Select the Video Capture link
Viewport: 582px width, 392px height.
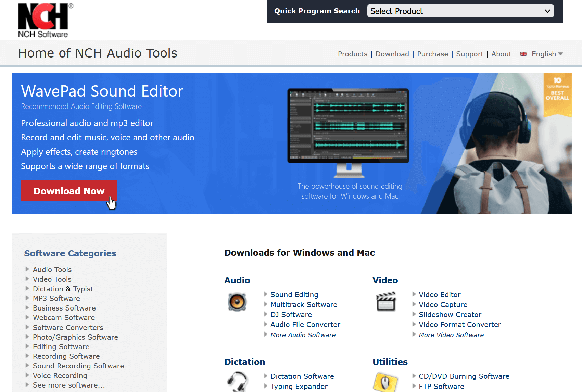(443, 305)
